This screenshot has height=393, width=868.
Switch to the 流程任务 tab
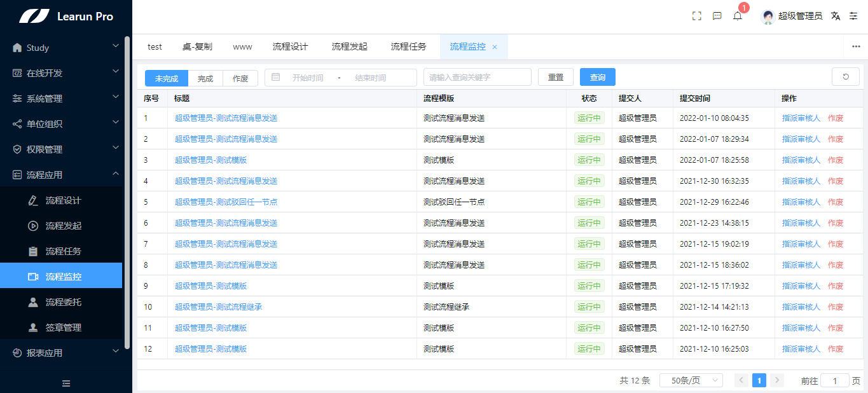[x=409, y=47]
